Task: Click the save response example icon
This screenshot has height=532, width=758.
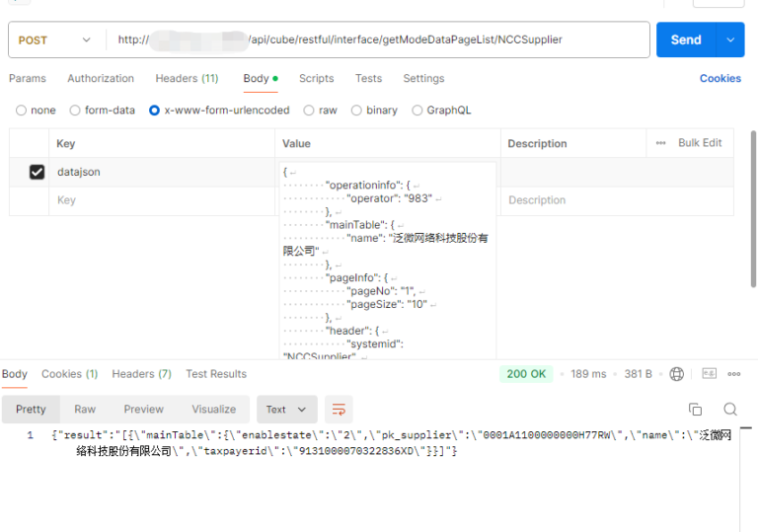Action: [x=709, y=374]
